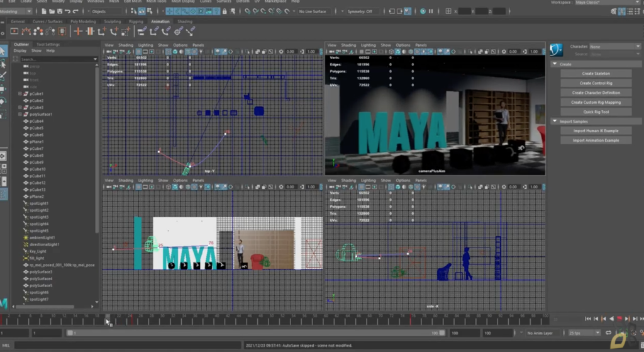
Task: Click the loop playback icon
Action: coord(608,332)
